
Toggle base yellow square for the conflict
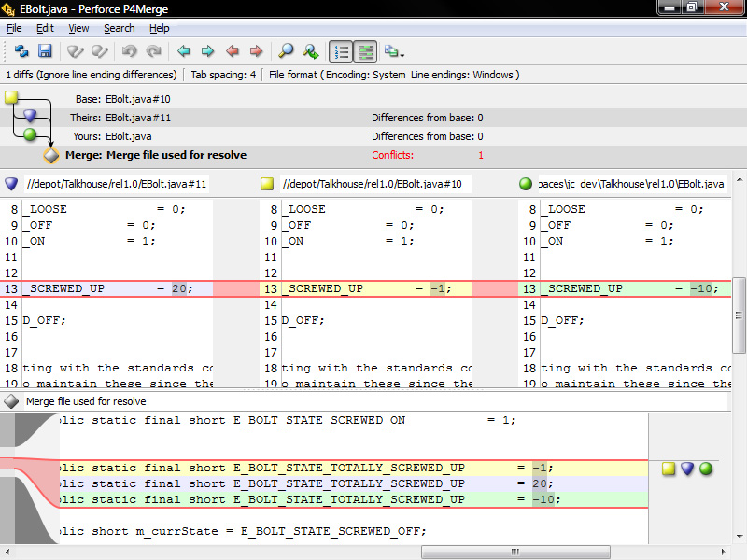tap(669, 469)
